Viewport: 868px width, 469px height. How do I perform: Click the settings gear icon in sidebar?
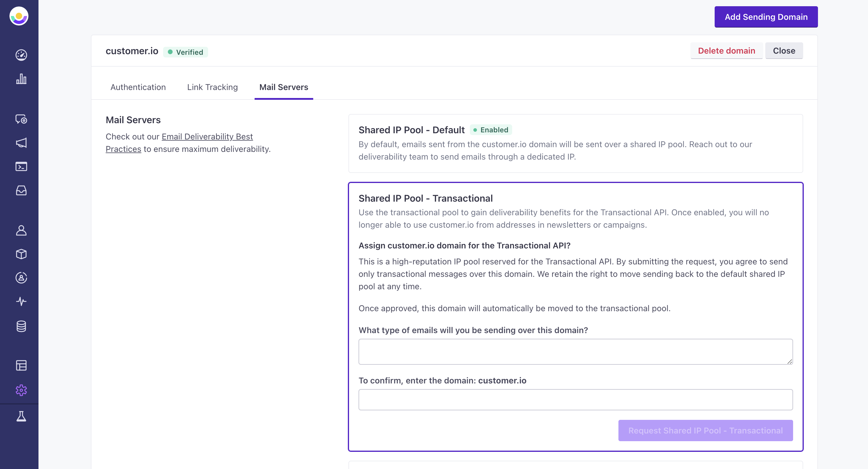pyautogui.click(x=21, y=391)
